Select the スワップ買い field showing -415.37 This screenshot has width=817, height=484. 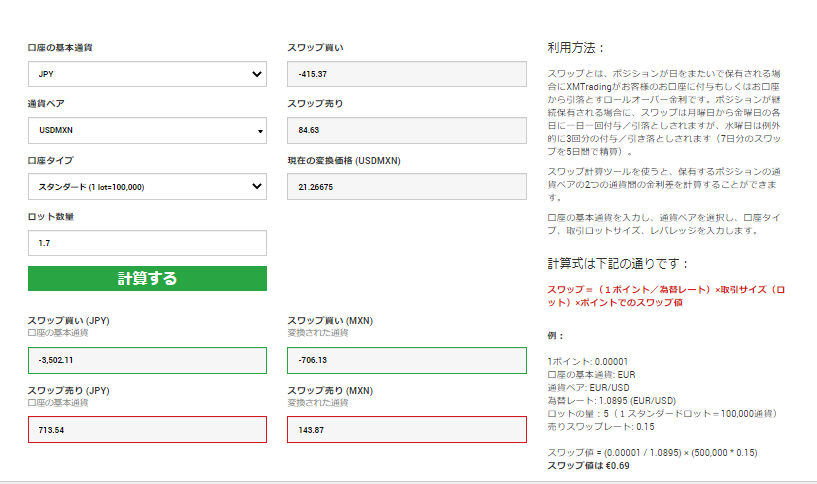[406, 75]
